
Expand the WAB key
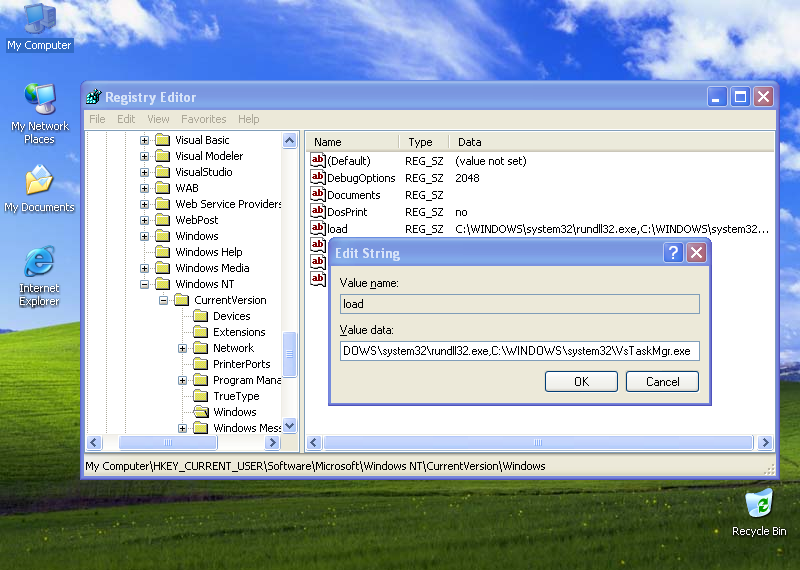144,188
